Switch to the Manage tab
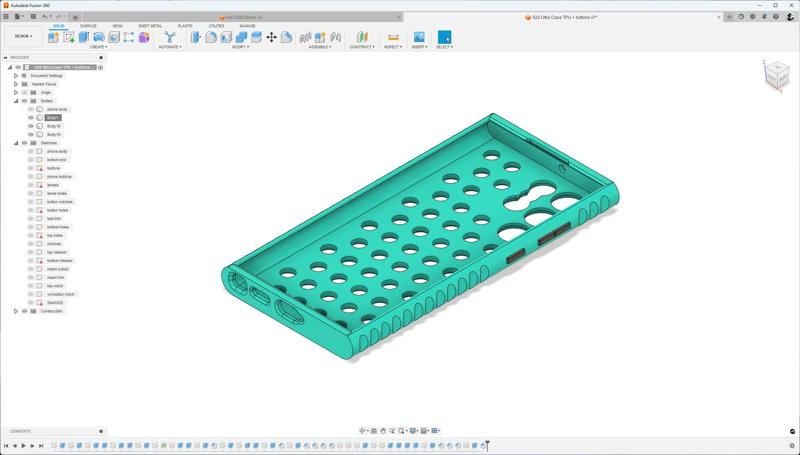 (x=247, y=26)
